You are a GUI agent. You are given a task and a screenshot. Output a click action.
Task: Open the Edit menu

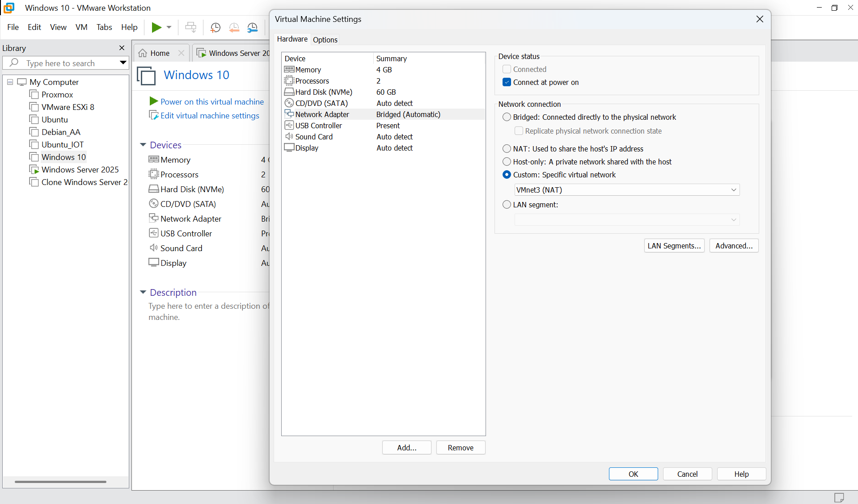(34, 27)
